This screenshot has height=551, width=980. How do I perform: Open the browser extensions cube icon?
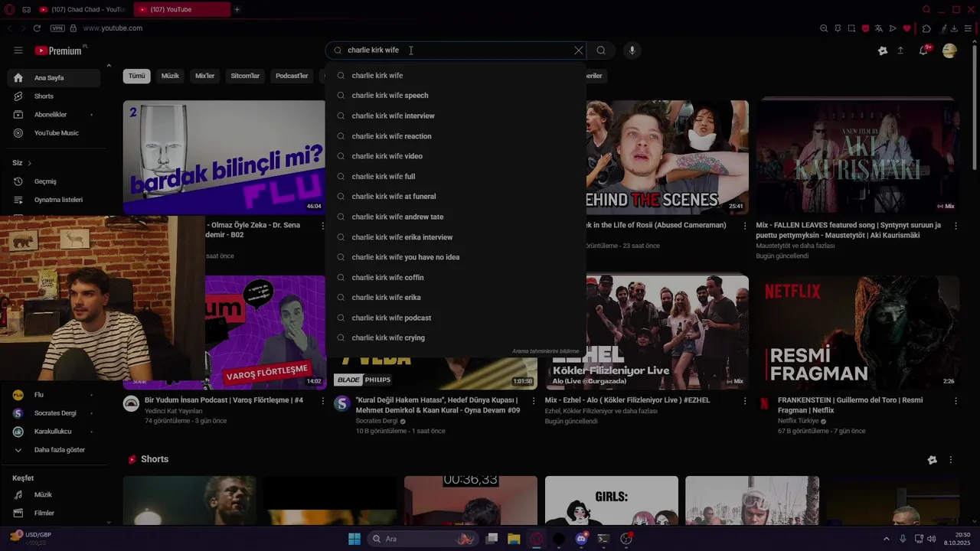pos(926,28)
